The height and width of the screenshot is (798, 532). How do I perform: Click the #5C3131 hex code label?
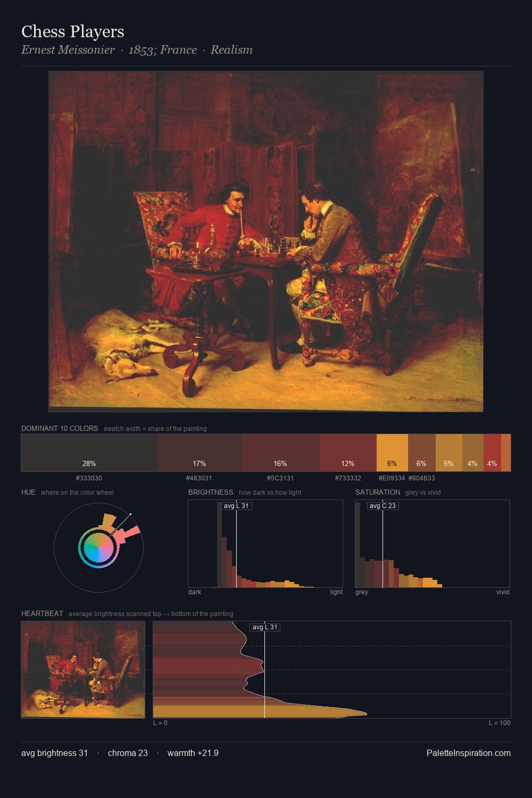(x=280, y=478)
